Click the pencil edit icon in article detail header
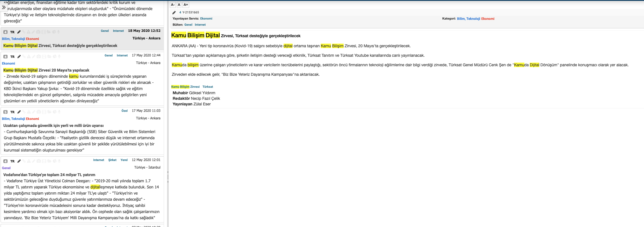Screen dimensions: 644x227 pos(174,13)
